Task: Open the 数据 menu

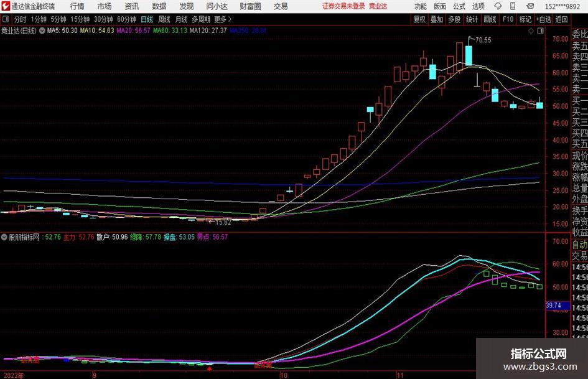Action: [159, 6]
